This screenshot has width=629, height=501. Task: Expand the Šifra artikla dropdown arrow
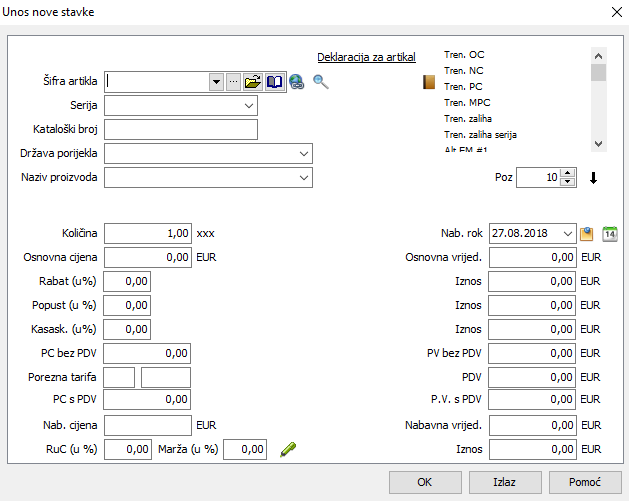[x=216, y=82]
